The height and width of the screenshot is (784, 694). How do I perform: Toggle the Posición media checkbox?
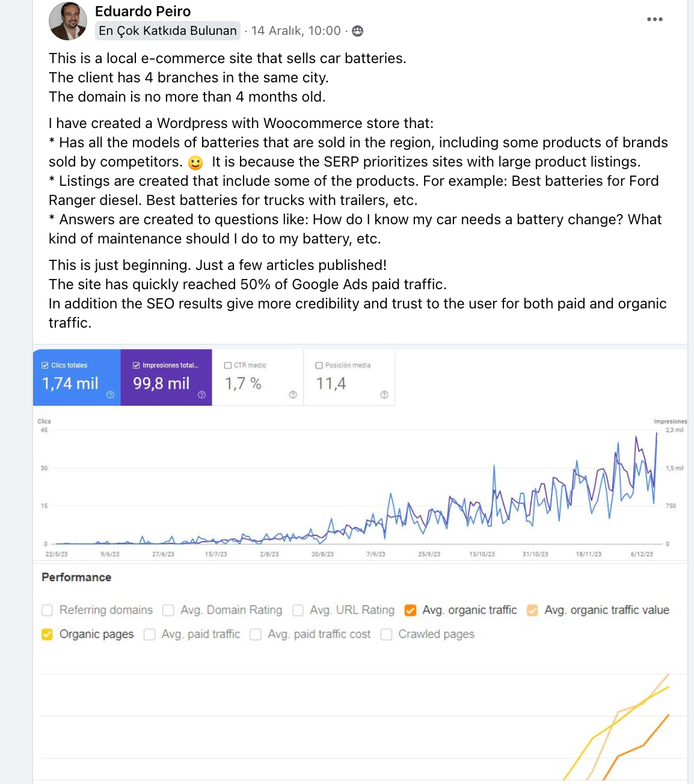tap(319, 365)
